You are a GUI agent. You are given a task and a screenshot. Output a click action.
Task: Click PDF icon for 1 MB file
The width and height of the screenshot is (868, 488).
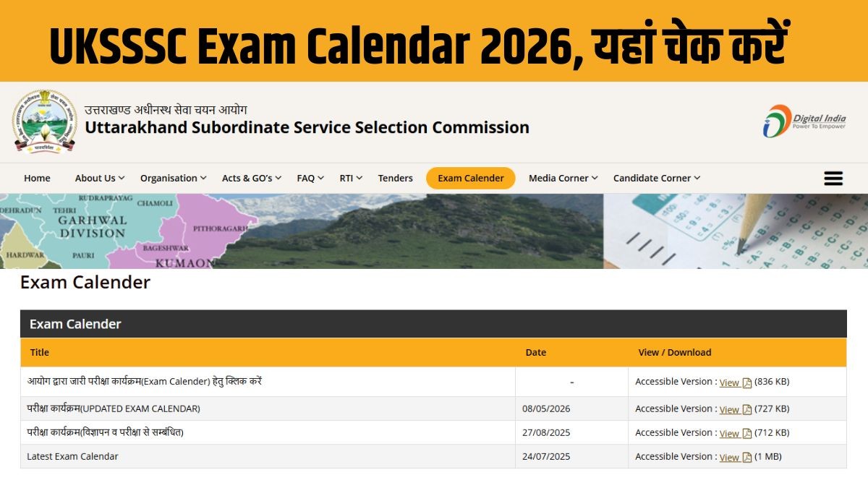pyautogui.click(x=747, y=458)
